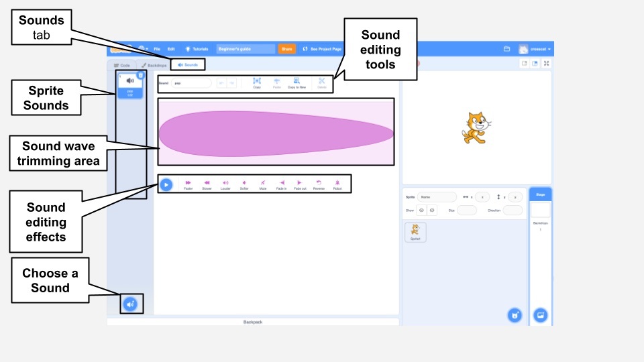Redo the last sound edit
The width and height of the screenshot is (644, 362).
point(231,83)
